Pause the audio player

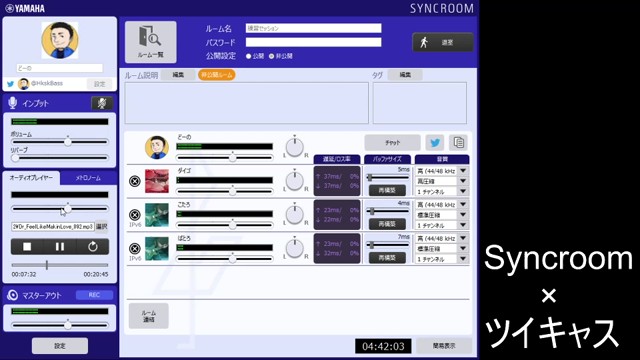coord(60,247)
